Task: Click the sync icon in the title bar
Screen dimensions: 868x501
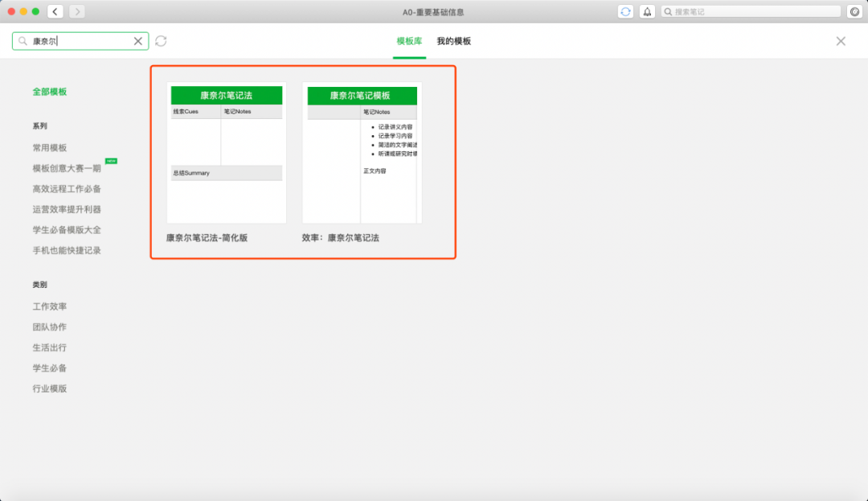Action: [625, 11]
